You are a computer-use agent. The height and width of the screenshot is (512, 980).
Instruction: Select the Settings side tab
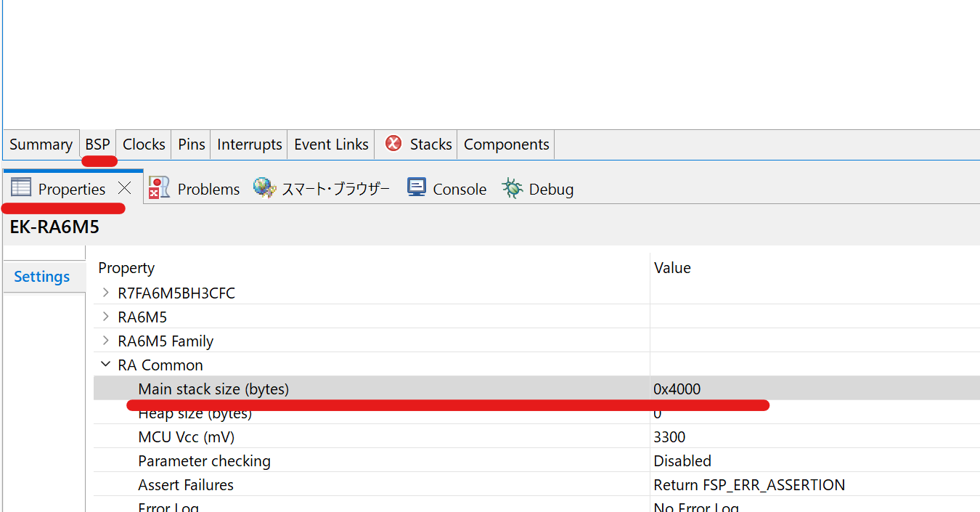[x=42, y=277]
